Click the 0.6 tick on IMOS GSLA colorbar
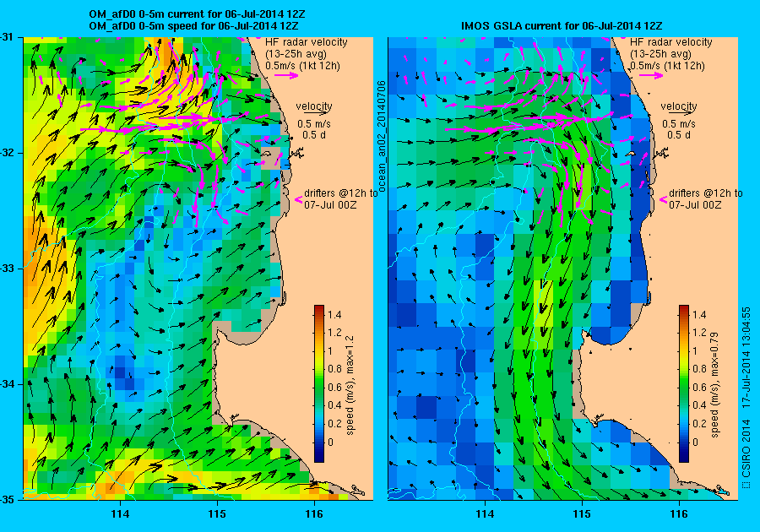The width and height of the screenshot is (760, 532). [x=699, y=387]
